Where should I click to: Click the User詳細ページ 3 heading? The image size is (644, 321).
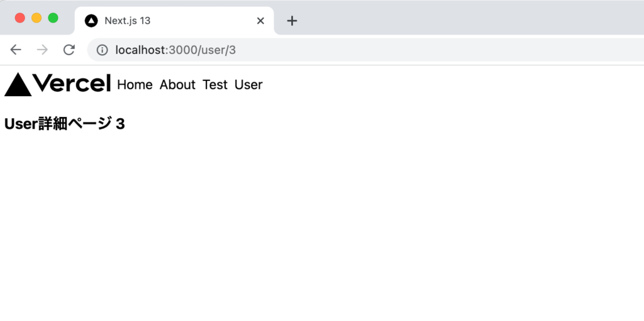[x=65, y=124]
